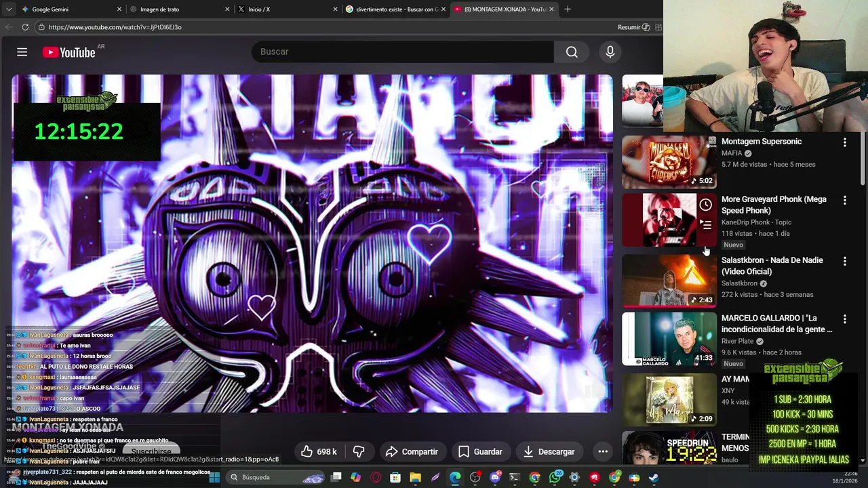Switch to Microsoft Edge on the taskbar
The image size is (868, 488).
pos(455,477)
